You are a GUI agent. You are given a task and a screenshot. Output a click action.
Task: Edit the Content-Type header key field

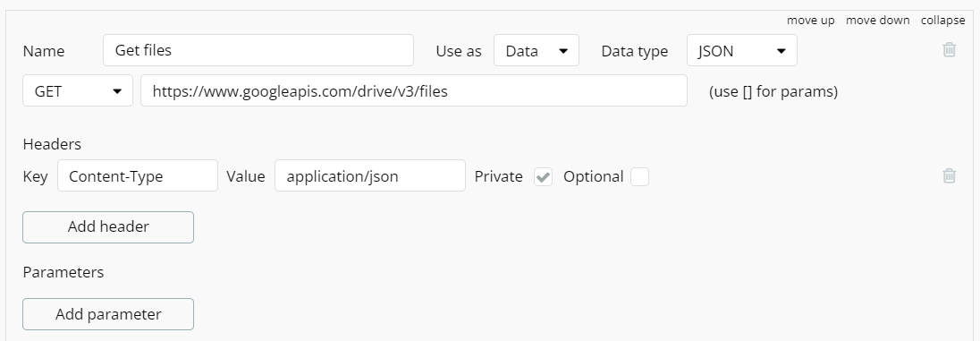(138, 175)
